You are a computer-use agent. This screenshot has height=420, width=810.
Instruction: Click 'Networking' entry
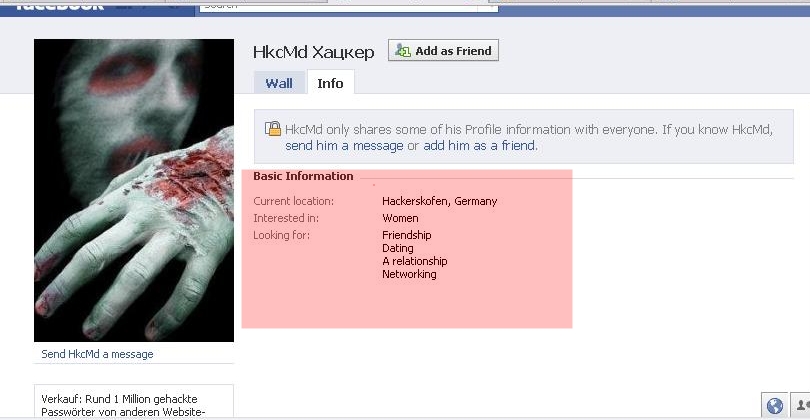click(409, 274)
